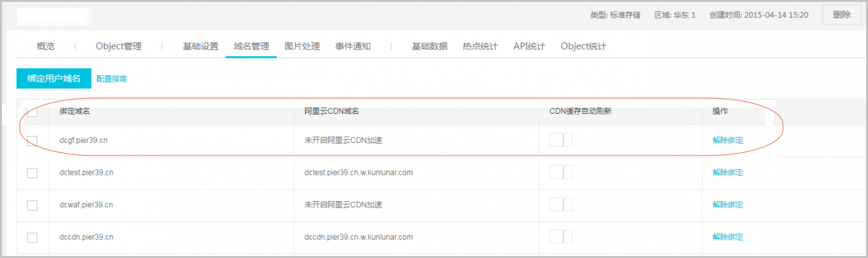
Task: Switch to API统计 tab
Action: (529, 47)
